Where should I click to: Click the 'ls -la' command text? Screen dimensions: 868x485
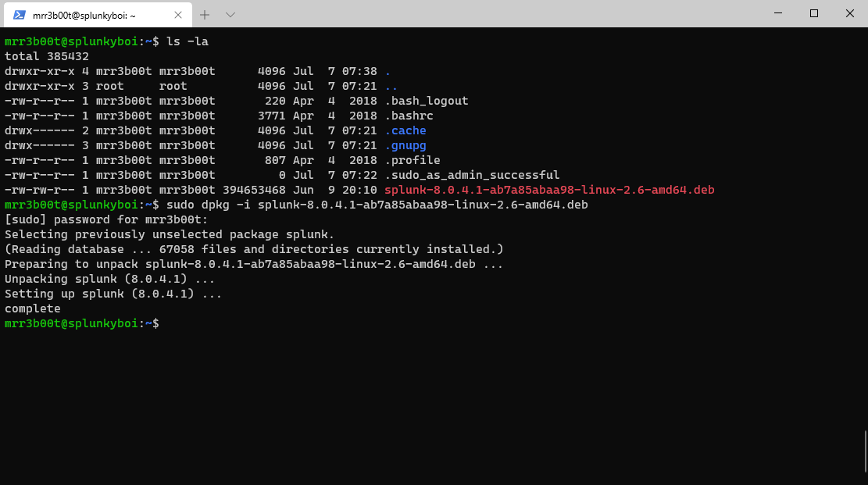[x=188, y=41]
